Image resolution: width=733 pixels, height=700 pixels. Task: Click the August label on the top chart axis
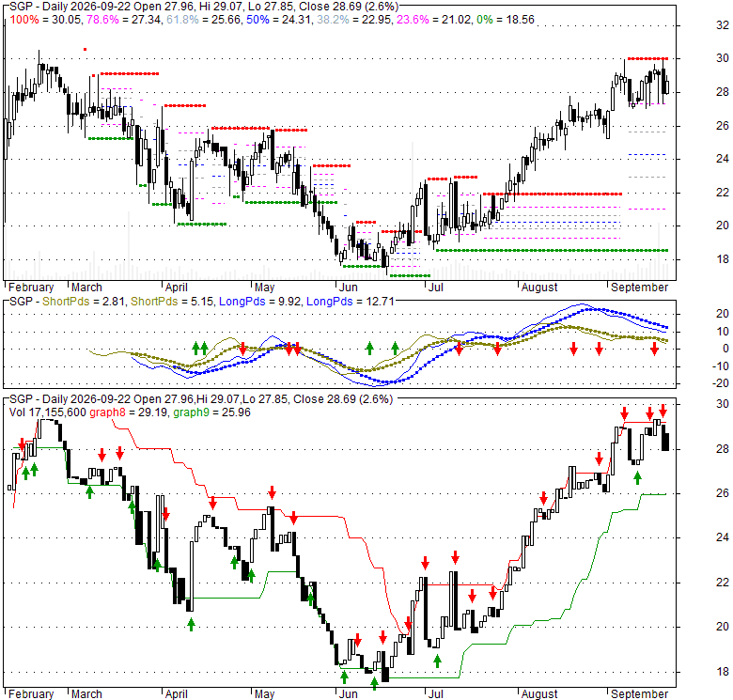539,288
